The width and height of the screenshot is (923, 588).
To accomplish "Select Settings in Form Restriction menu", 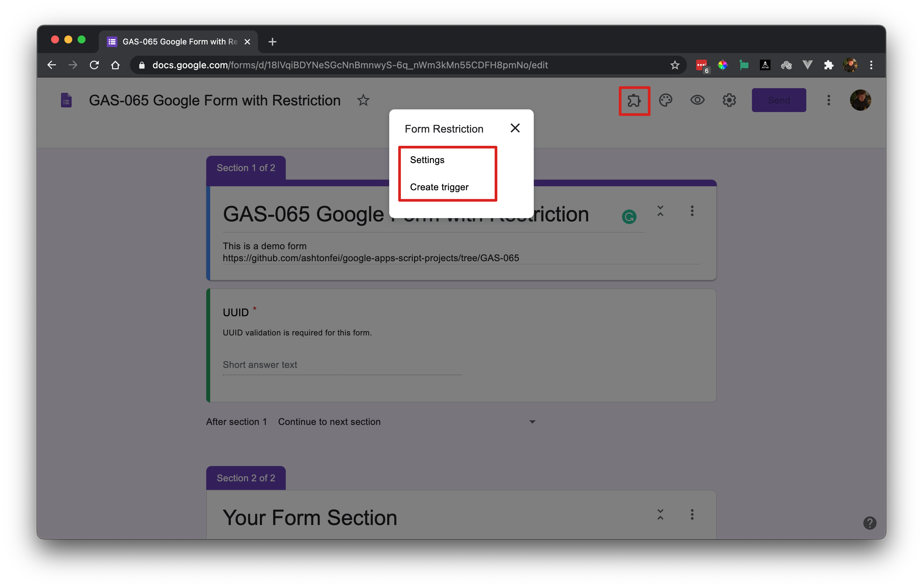I will (x=427, y=160).
